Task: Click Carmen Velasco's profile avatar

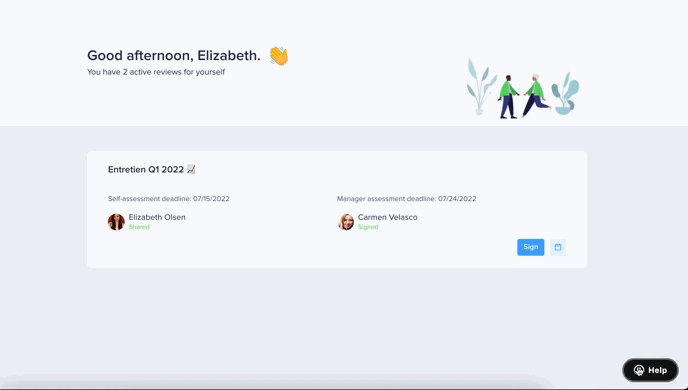Action: pos(346,222)
